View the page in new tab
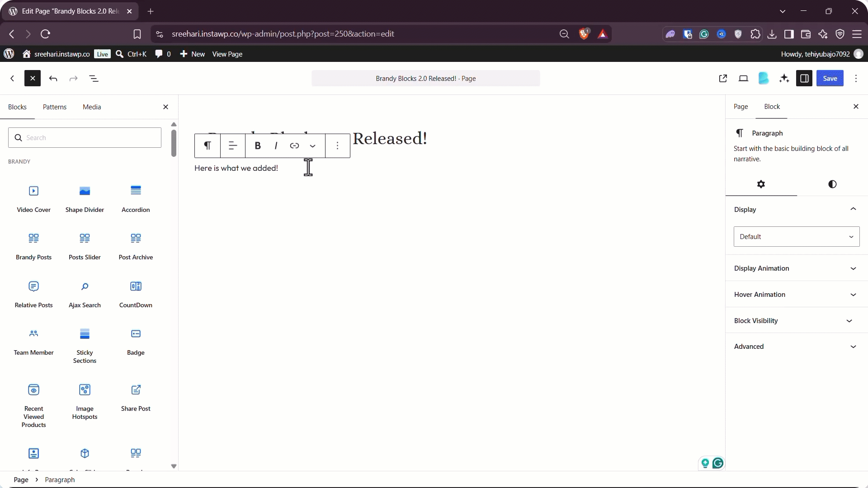 [723, 79]
